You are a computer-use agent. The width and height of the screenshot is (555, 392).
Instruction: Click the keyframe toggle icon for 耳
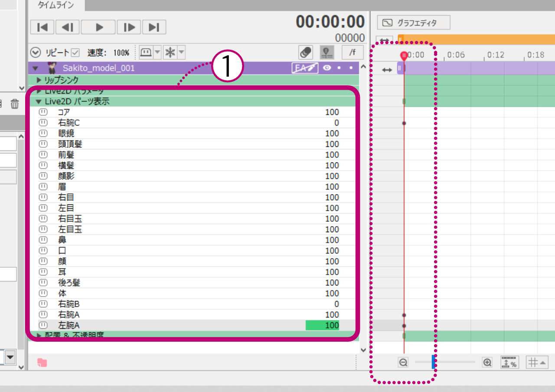pyautogui.click(x=43, y=272)
